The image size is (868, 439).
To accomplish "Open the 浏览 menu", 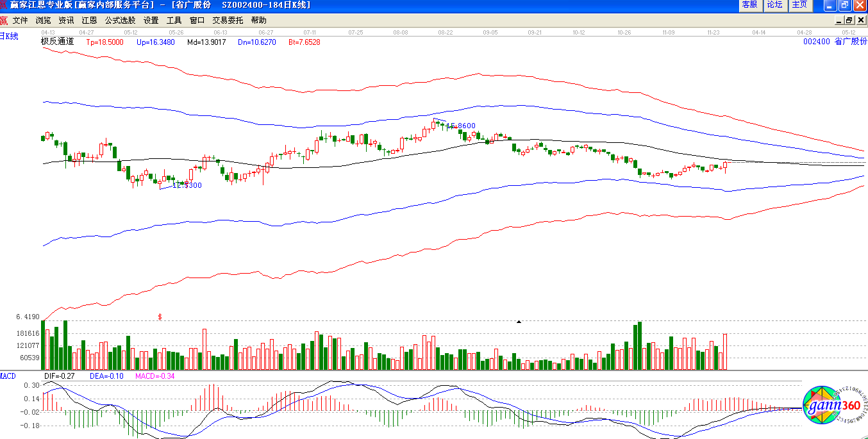I will tap(44, 21).
